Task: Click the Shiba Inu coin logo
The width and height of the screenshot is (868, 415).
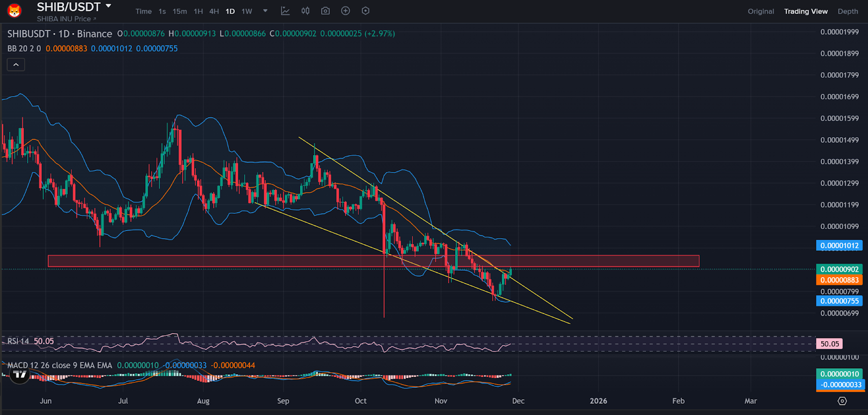Action: (14, 10)
